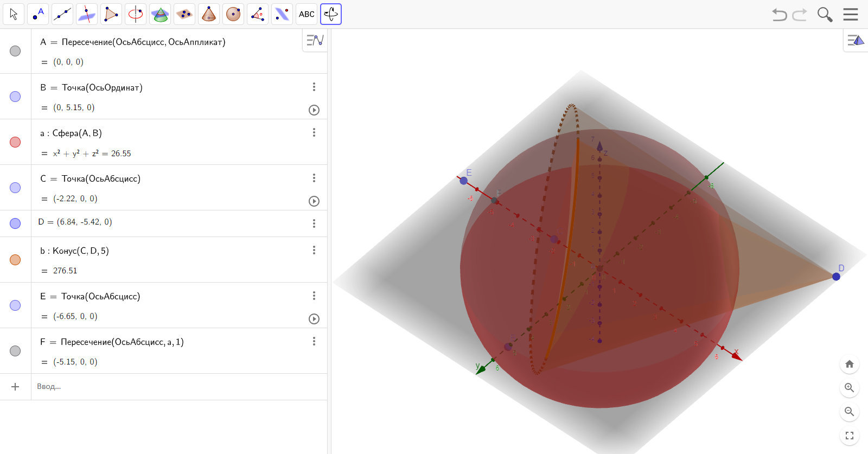The image size is (868, 454).
Task: Choose the Sphere tool in toolbar
Action: [233, 14]
